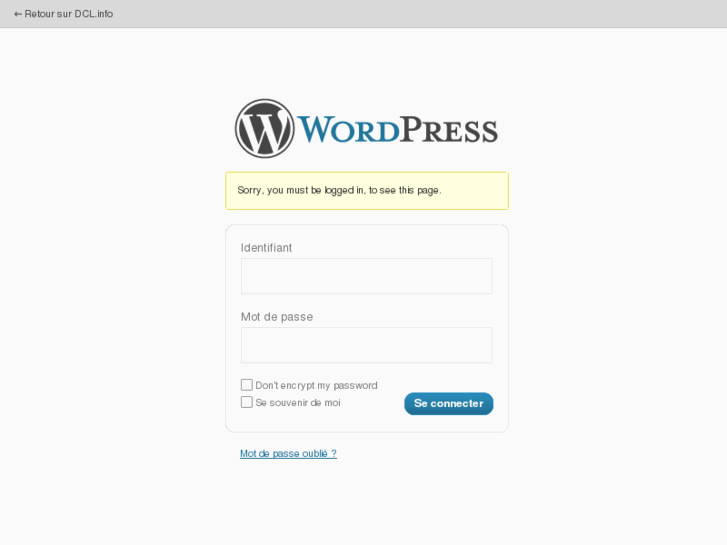
Task: Focus the Identifiant input field
Action: 366,276
